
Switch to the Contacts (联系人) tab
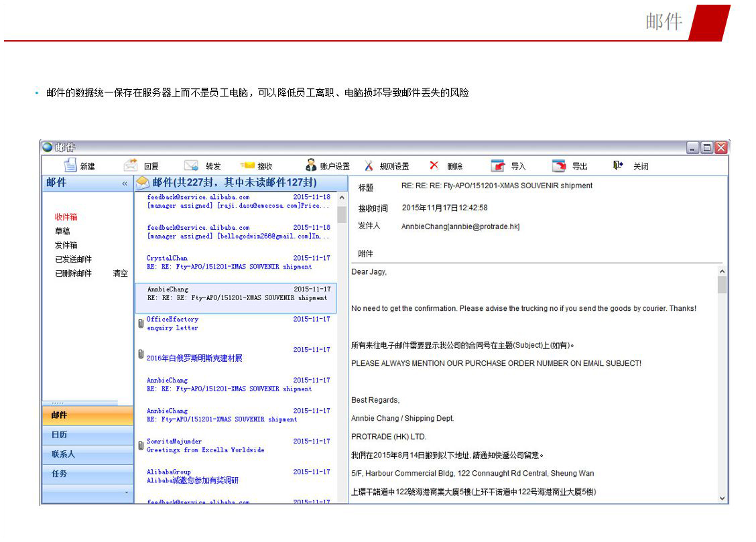tap(63, 454)
